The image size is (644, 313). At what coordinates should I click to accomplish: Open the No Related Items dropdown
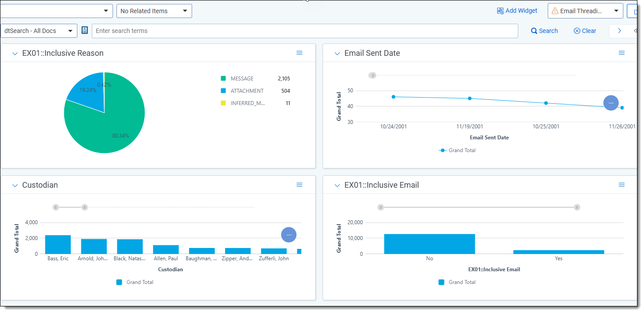(x=154, y=11)
